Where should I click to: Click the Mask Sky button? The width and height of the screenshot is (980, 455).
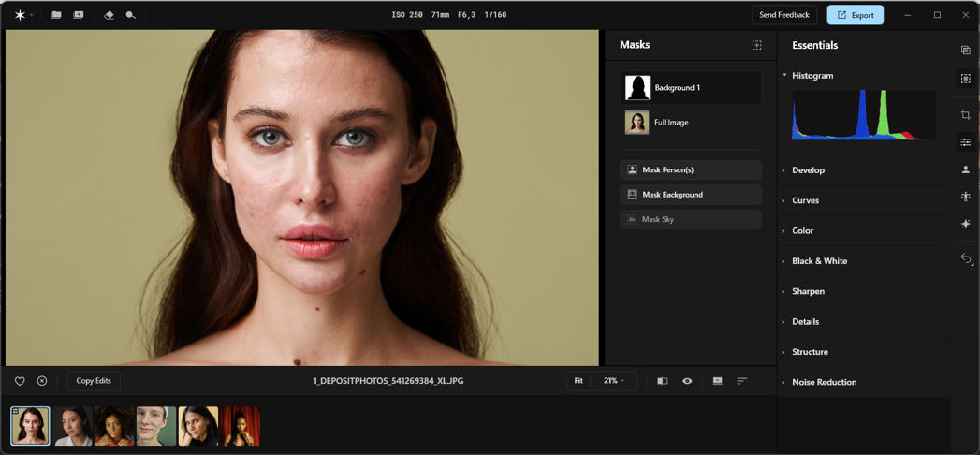click(x=691, y=219)
